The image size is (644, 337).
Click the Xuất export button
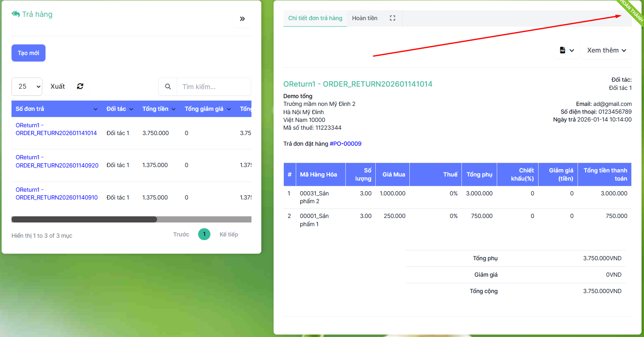pos(57,87)
